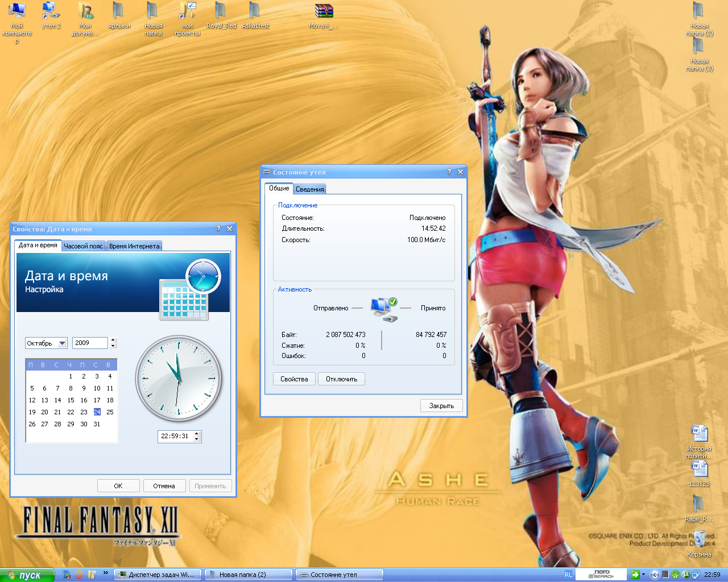Select day 15 in the calendar
This screenshot has width=728, height=582.
coord(71,400)
